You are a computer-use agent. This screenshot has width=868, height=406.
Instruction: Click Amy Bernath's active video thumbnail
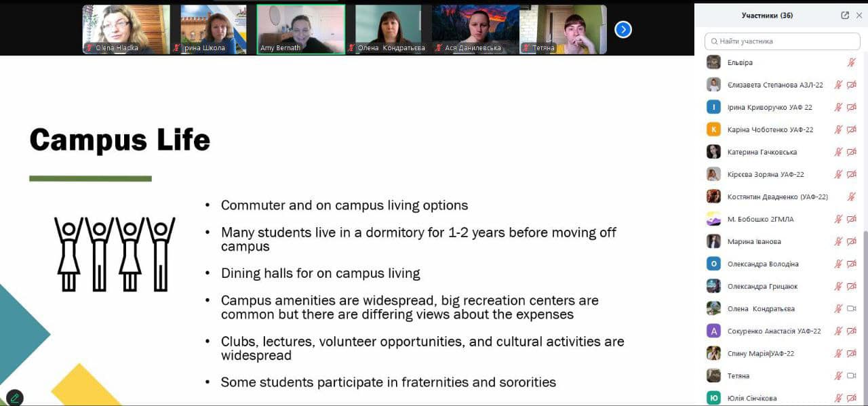300,29
